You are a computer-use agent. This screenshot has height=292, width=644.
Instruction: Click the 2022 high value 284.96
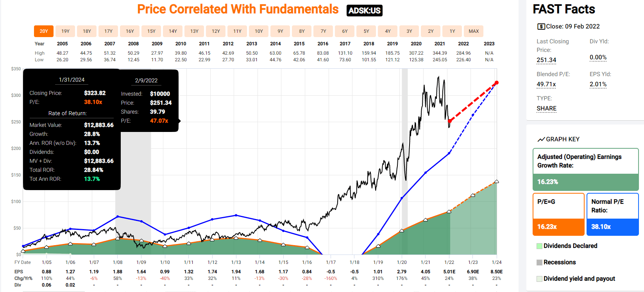pyautogui.click(x=463, y=53)
